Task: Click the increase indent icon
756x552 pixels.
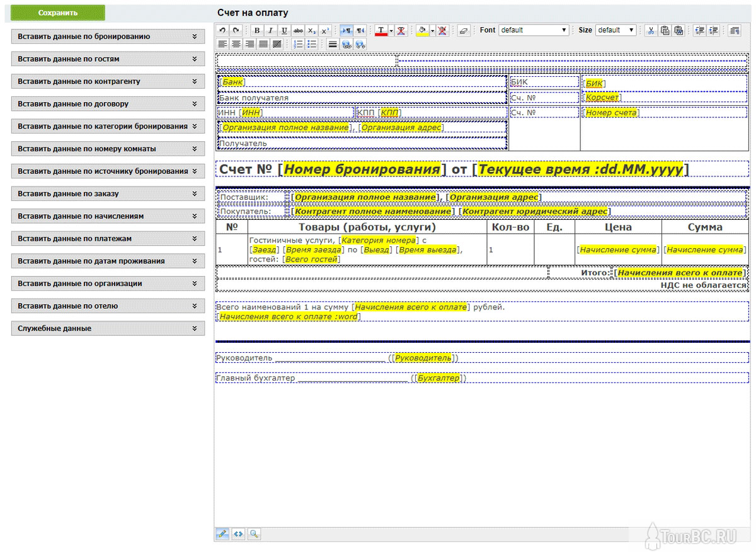Action: [713, 30]
